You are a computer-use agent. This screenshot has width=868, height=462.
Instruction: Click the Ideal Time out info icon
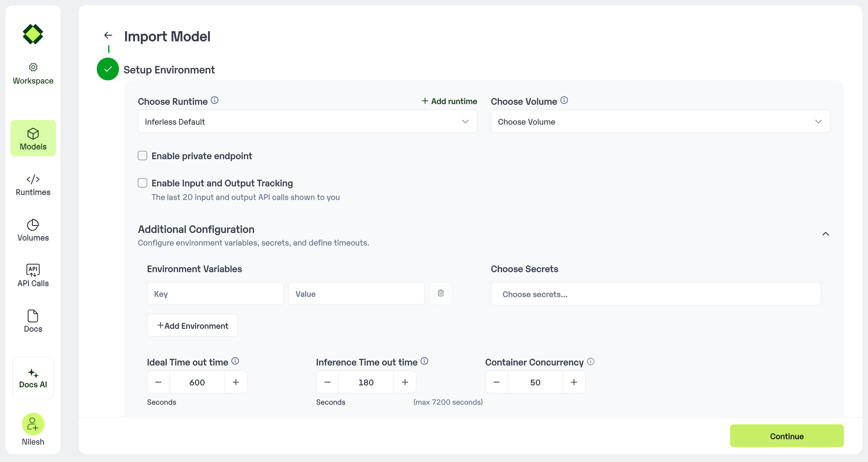tap(235, 361)
